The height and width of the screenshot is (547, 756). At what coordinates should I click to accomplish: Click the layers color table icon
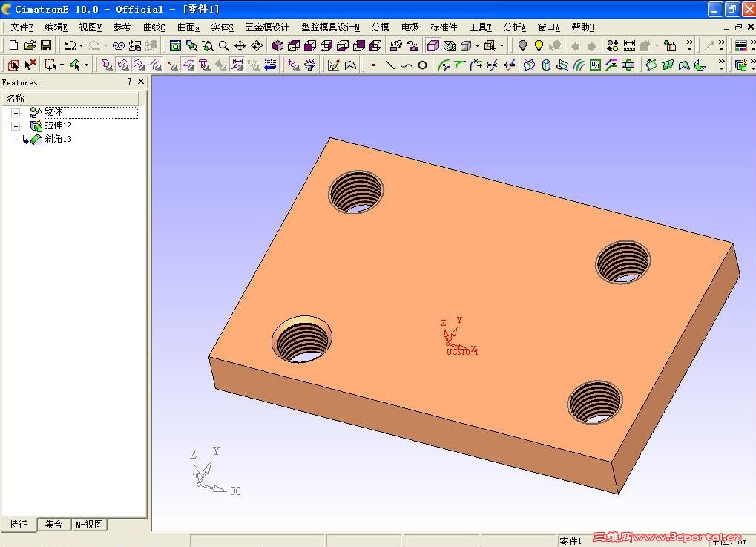741,46
